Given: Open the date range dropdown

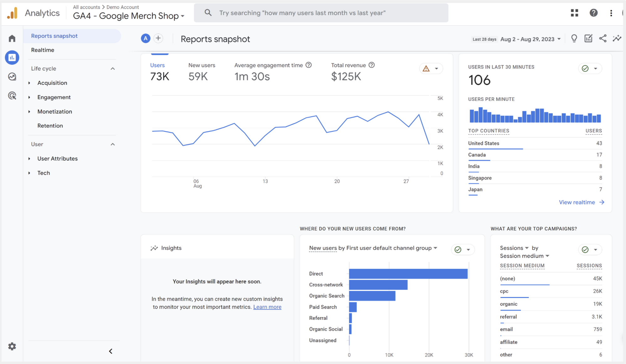Looking at the screenshot, I should click(x=530, y=39).
